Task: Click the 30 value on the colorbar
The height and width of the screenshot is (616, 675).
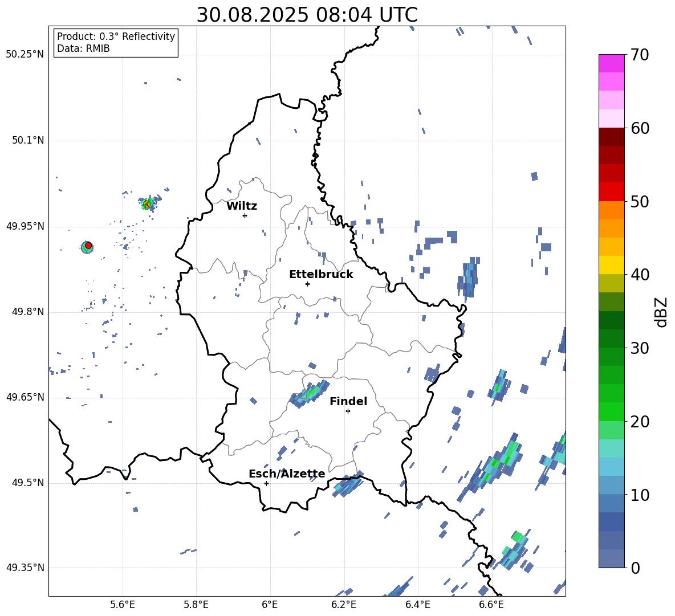Action: (x=640, y=348)
